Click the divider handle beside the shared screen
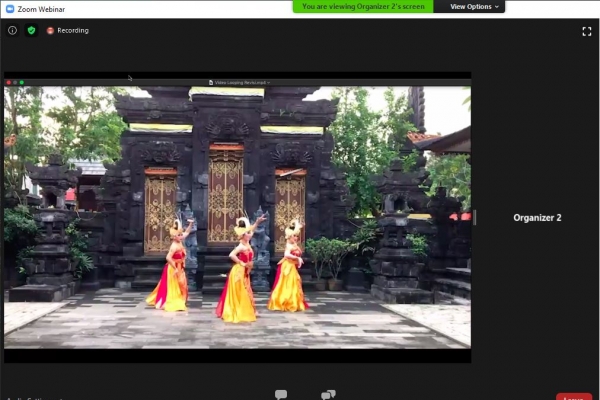600x400 pixels. coord(475,217)
